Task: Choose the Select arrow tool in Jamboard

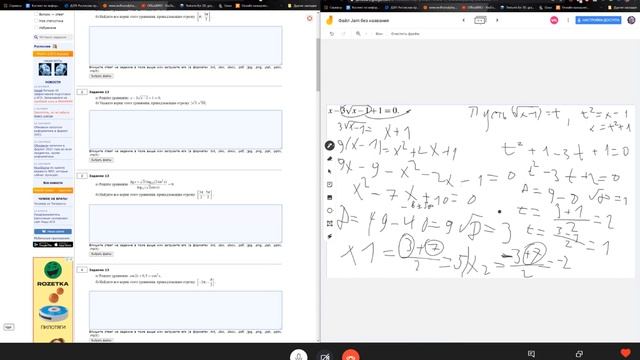Action: pyautogui.click(x=329, y=171)
